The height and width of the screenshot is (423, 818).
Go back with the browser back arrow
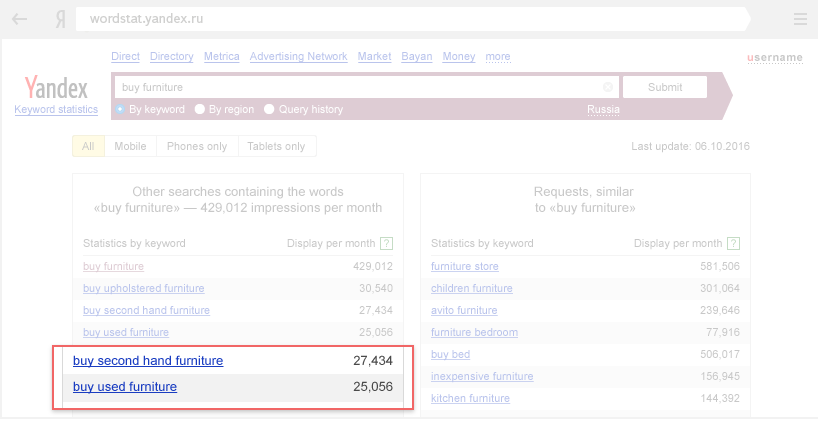[x=19, y=19]
